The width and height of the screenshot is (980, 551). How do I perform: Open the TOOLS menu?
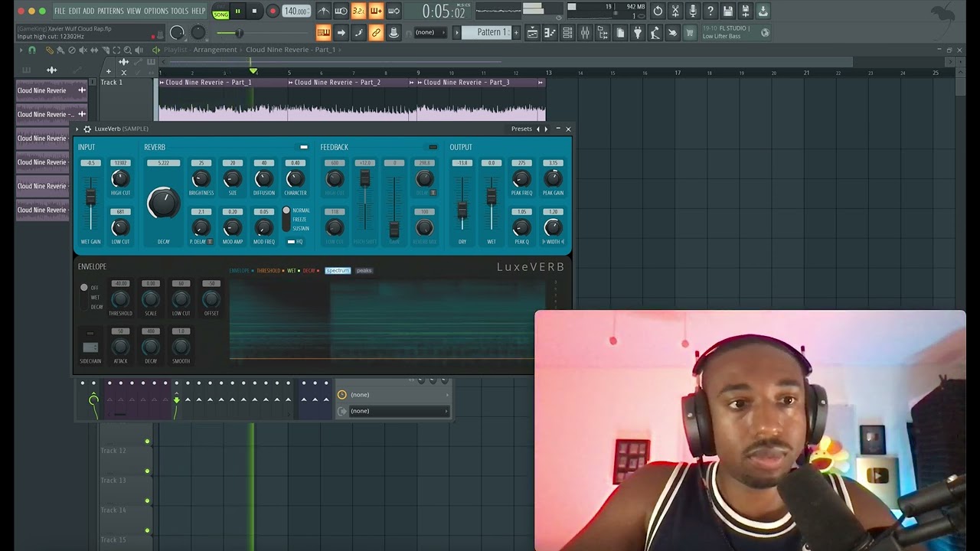point(179,11)
